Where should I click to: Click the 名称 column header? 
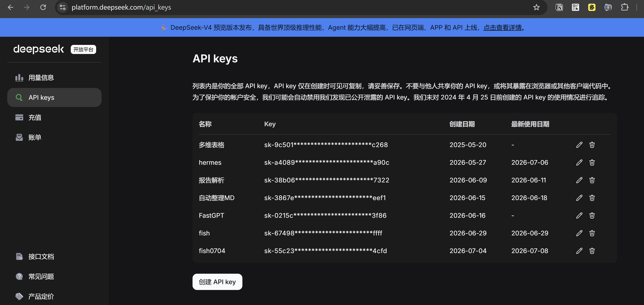[x=205, y=124]
